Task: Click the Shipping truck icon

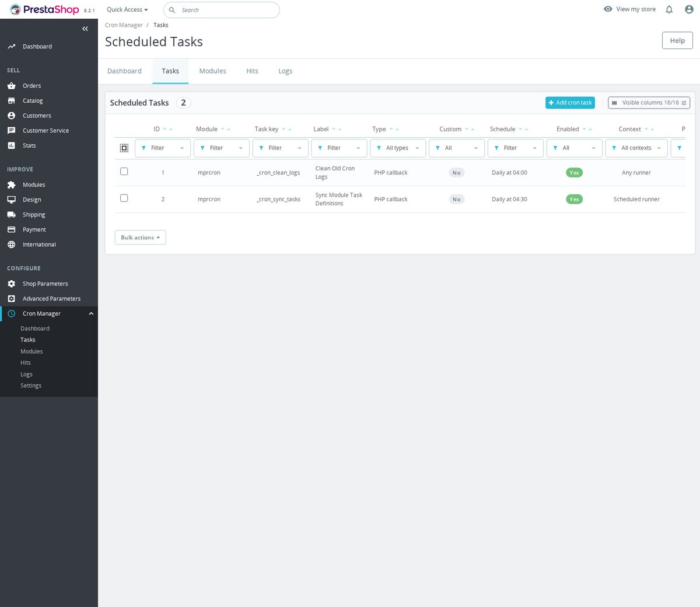Action: pyautogui.click(x=11, y=215)
